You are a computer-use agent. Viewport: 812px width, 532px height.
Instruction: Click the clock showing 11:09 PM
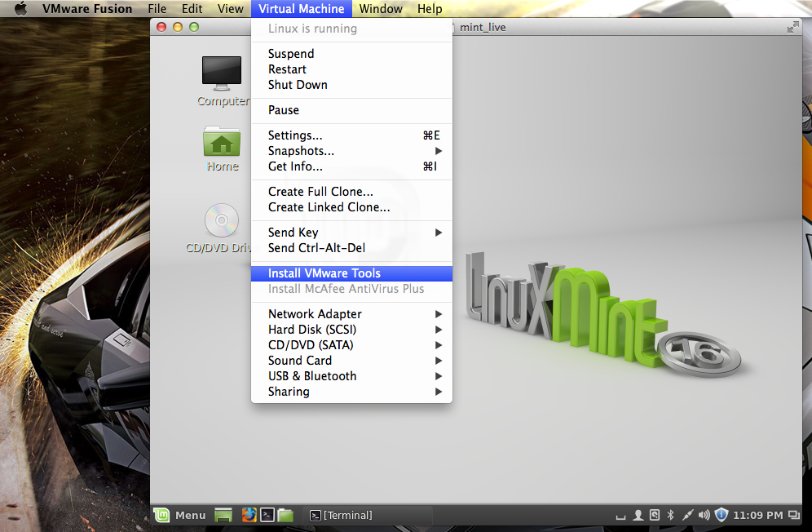tap(757, 515)
